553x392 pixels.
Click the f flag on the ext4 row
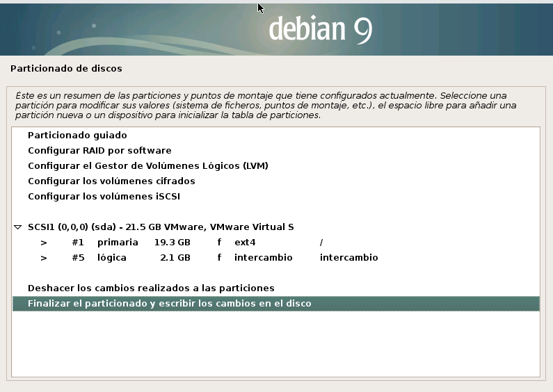[x=219, y=243]
